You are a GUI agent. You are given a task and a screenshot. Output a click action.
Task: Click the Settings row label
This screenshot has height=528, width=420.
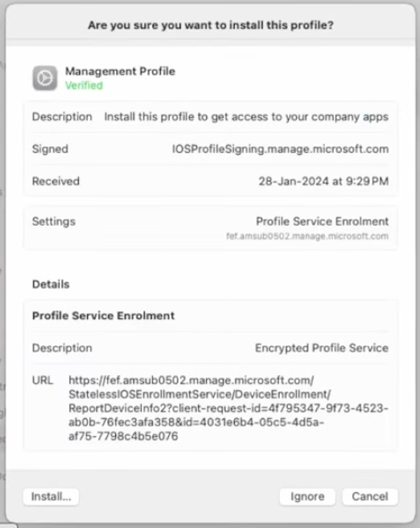click(x=54, y=221)
